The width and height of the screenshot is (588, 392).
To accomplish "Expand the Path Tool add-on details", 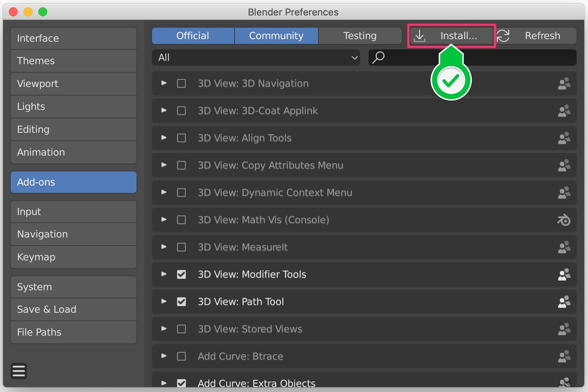I will click(x=164, y=302).
